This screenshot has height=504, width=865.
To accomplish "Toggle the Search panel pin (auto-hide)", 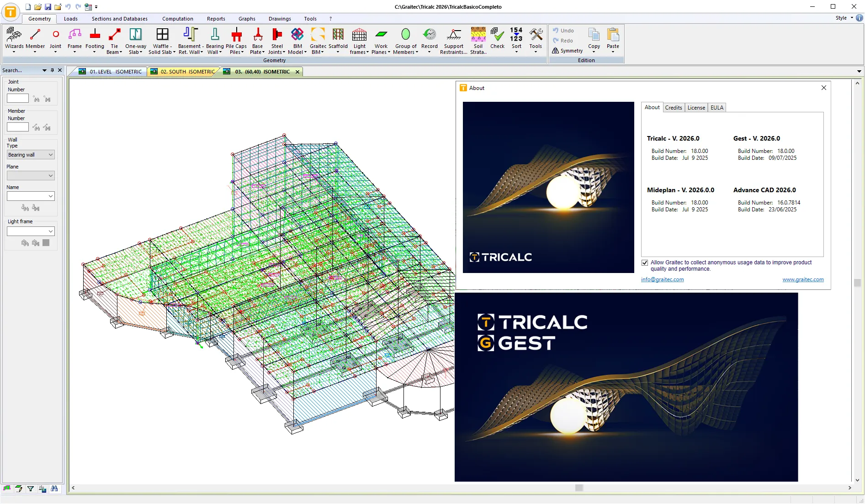I will (x=52, y=70).
